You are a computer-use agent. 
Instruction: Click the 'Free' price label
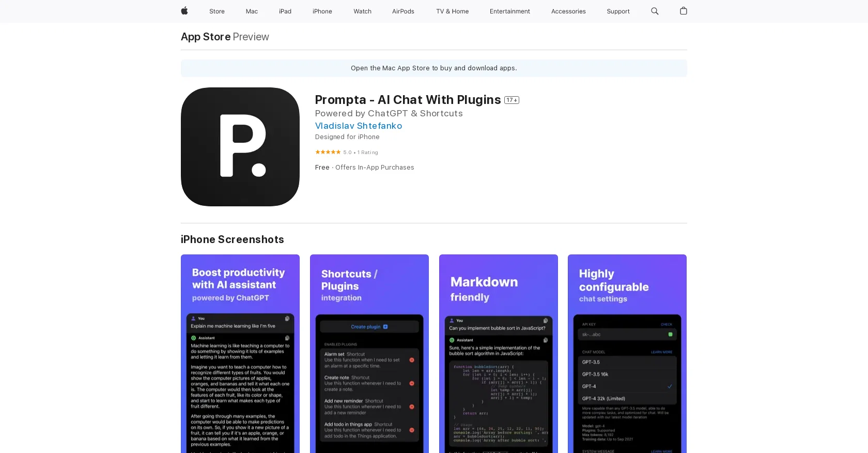(322, 168)
